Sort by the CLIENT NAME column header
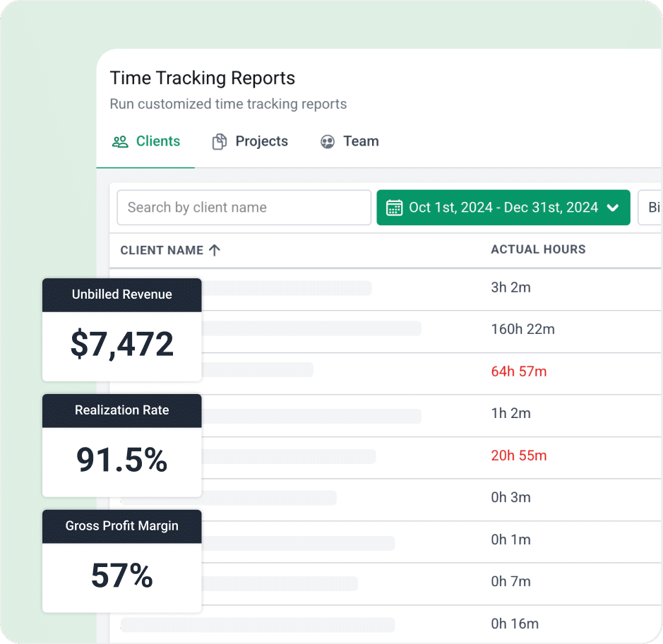Screen dimensions: 663x644 (x=162, y=251)
